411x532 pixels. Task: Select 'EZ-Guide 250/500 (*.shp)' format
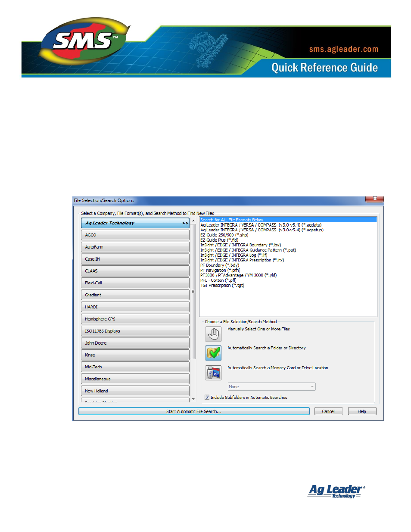pyautogui.click(x=224, y=235)
